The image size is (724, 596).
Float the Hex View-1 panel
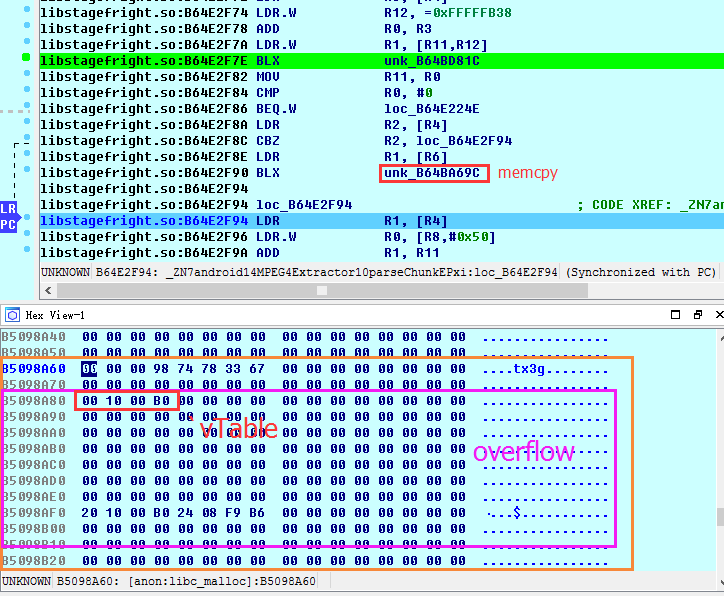click(x=698, y=315)
